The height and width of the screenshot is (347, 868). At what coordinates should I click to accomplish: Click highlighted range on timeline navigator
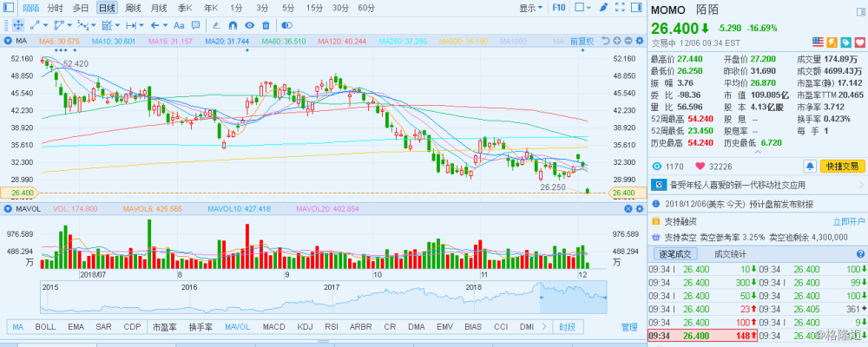(573, 299)
